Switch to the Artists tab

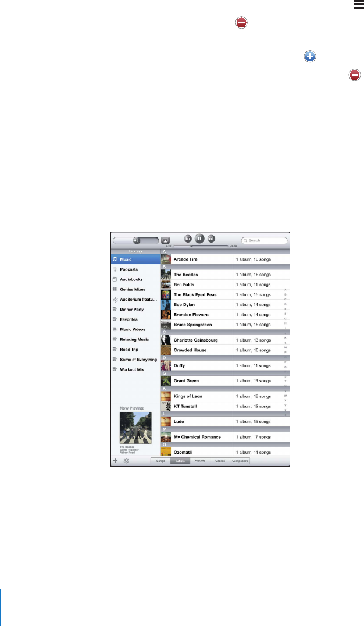(x=180, y=461)
